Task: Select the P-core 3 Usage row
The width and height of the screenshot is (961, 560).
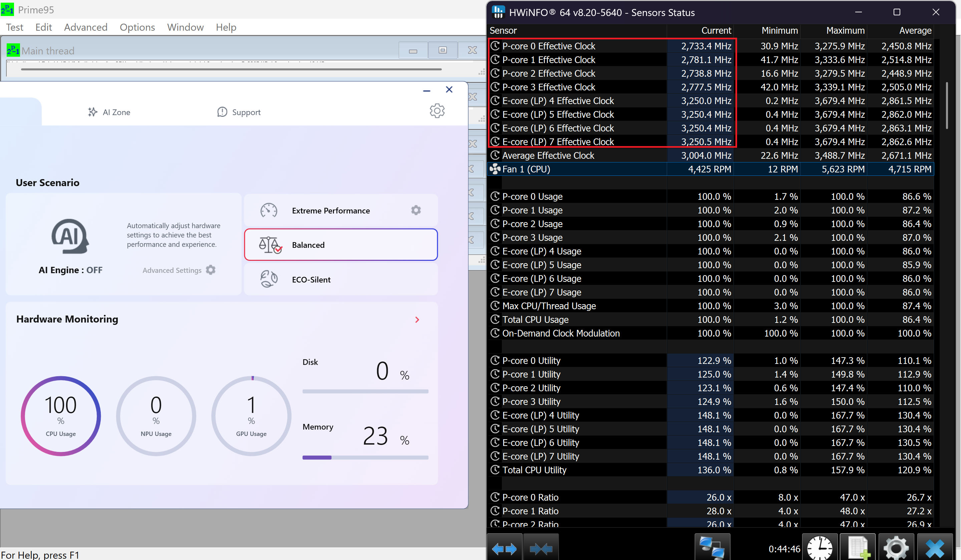Action: pyautogui.click(x=711, y=237)
